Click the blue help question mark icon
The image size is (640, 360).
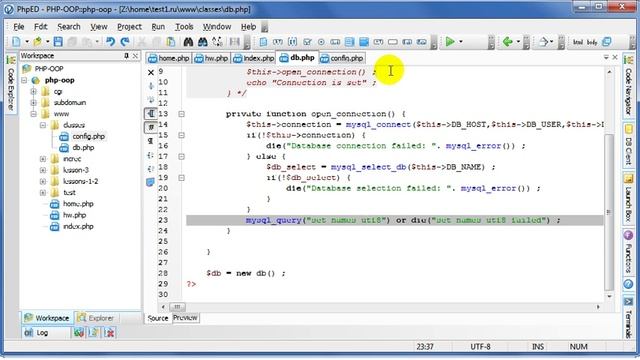(628, 284)
